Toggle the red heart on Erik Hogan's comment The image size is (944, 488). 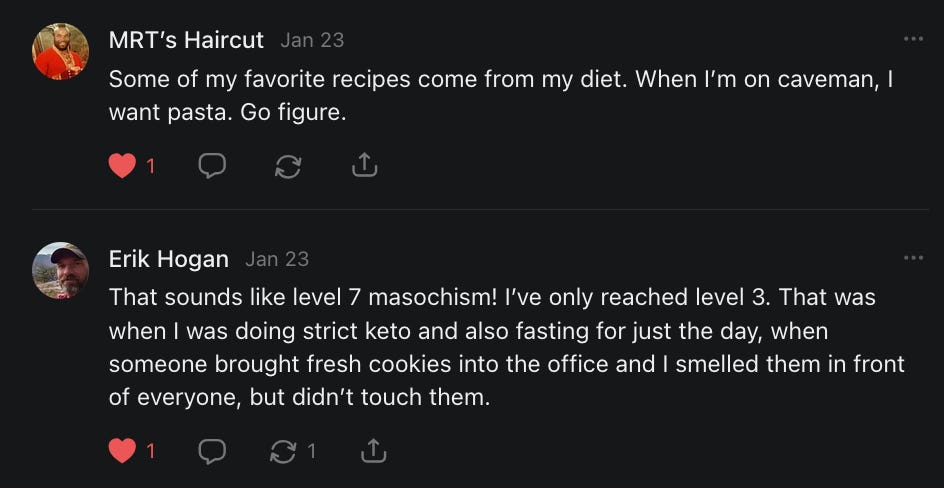point(122,451)
